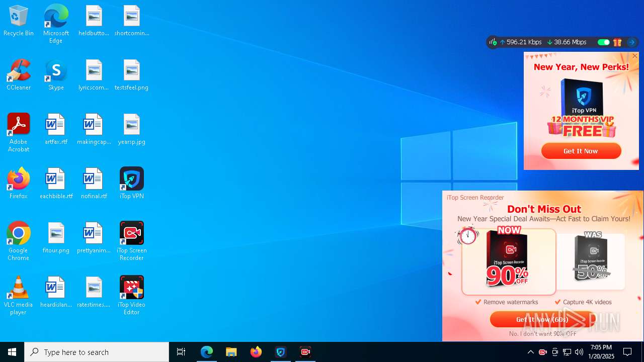The height and width of the screenshot is (362, 644).
Task: Select the yearsp.jpg file icon
Action: [131, 130]
